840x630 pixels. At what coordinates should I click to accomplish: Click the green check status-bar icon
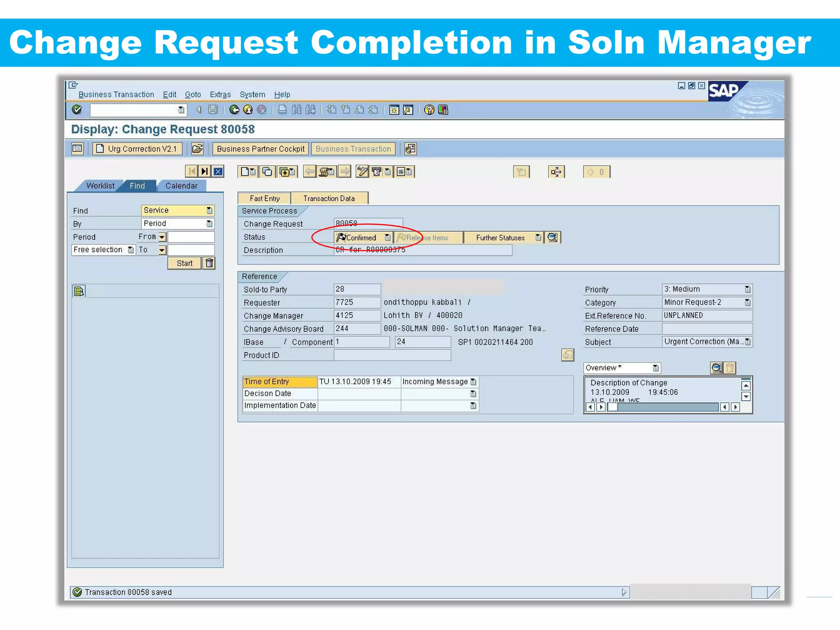tap(77, 592)
